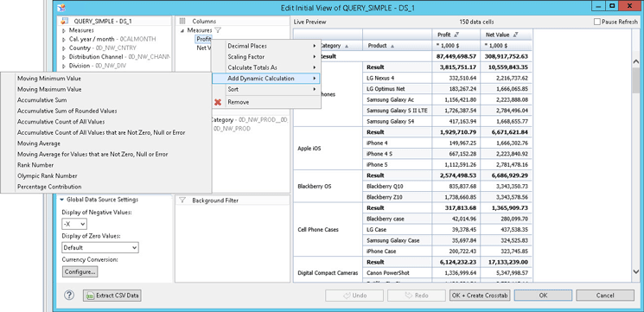Select the iPhone 5 product cell
The image size is (644, 312).
[398, 164]
